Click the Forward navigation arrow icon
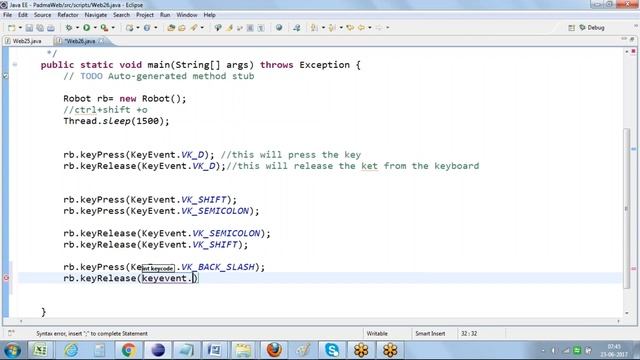640x360 pixels. tap(379, 28)
